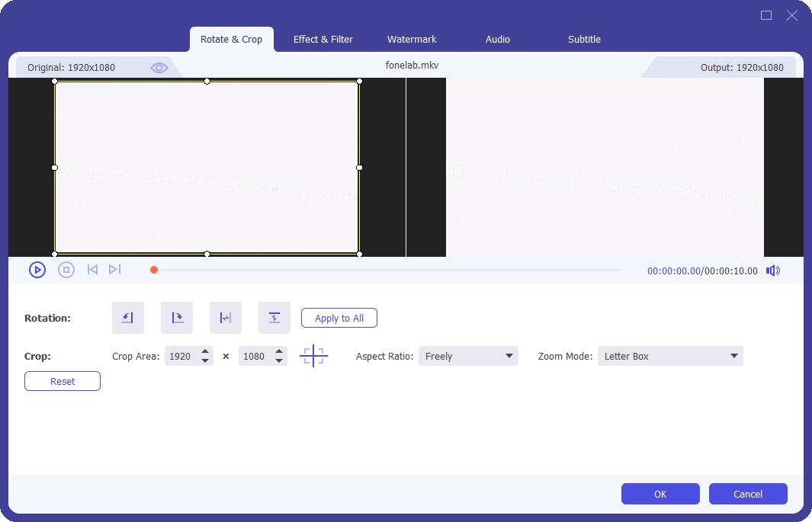Flip the video horizontally

point(226,318)
